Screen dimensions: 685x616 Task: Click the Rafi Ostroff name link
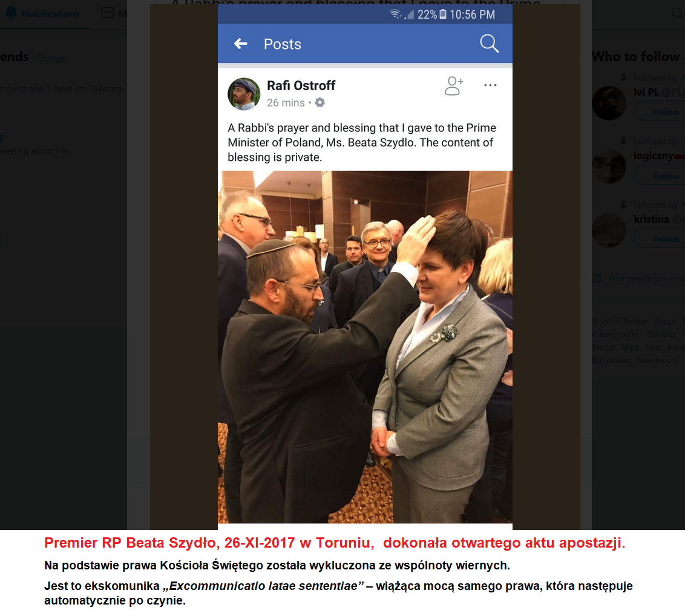(301, 86)
